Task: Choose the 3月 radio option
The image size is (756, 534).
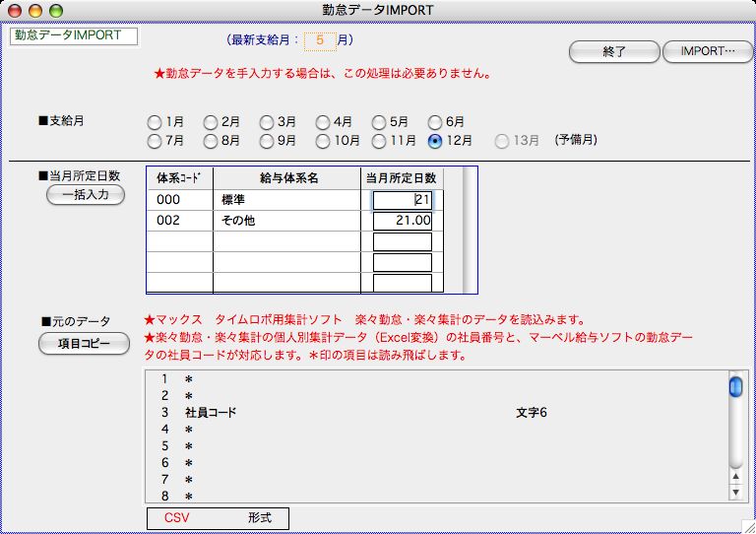Action: click(267, 123)
